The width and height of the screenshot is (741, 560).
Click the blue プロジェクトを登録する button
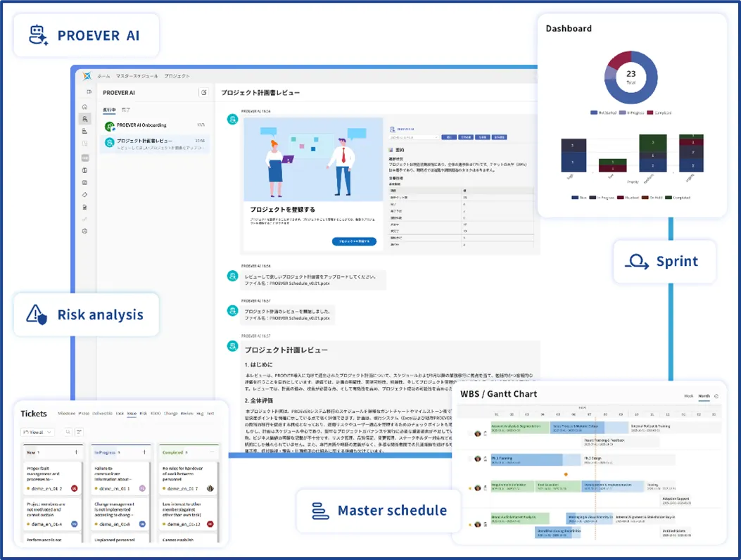[x=355, y=241]
